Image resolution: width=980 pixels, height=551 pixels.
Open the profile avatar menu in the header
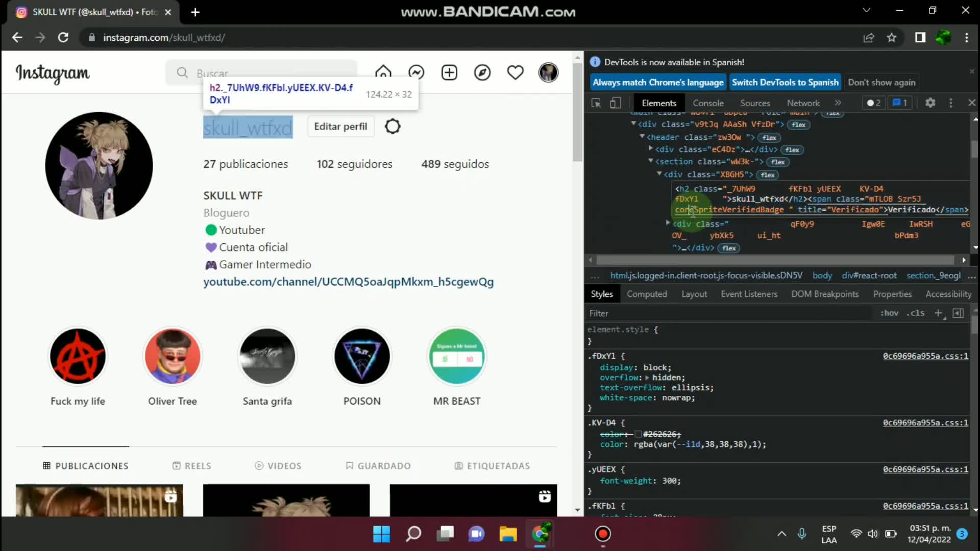tap(548, 72)
